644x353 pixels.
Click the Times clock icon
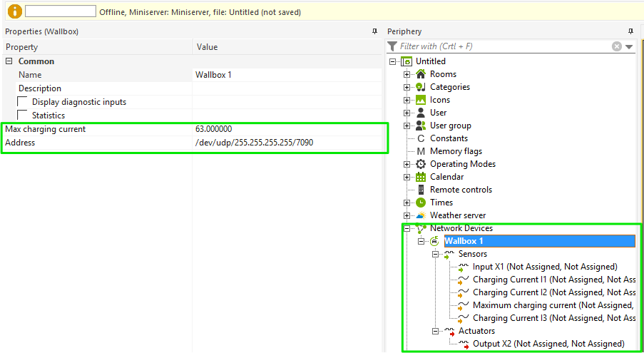pyautogui.click(x=421, y=203)
